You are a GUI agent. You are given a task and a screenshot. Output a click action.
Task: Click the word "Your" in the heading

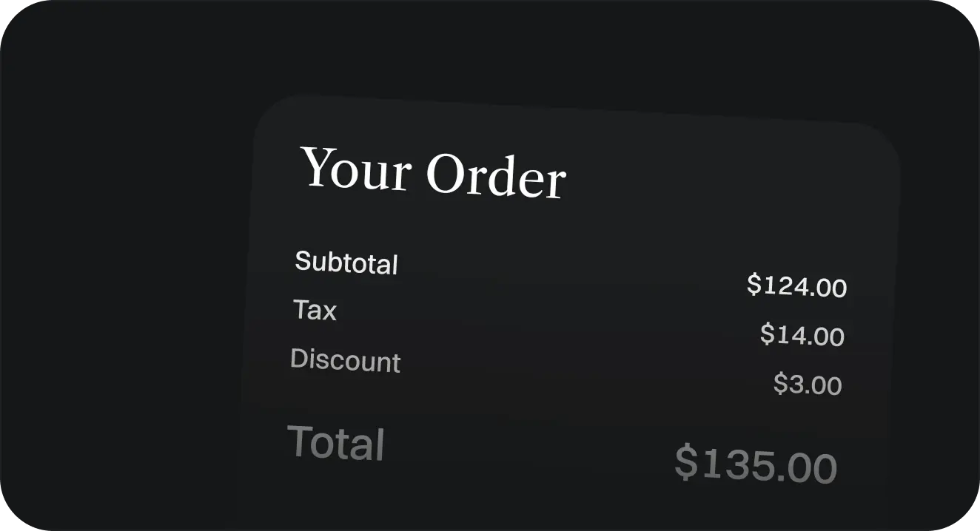[356, 167]
